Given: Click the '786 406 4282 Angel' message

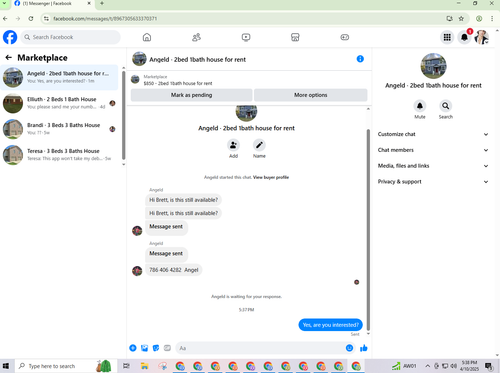Looking at the screenshot, I should (x=173, y=270).
